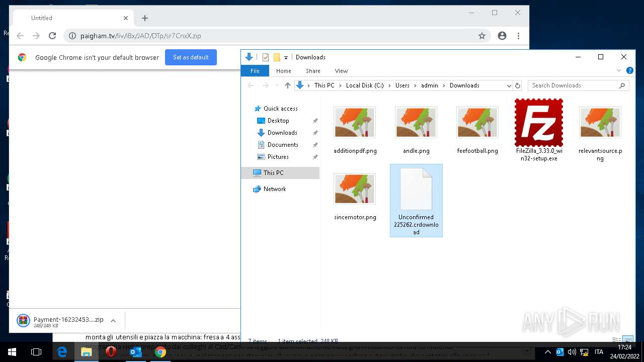Click the Chrome address bar URL
The width and height of the screenshot is (644, 362).
141,36
